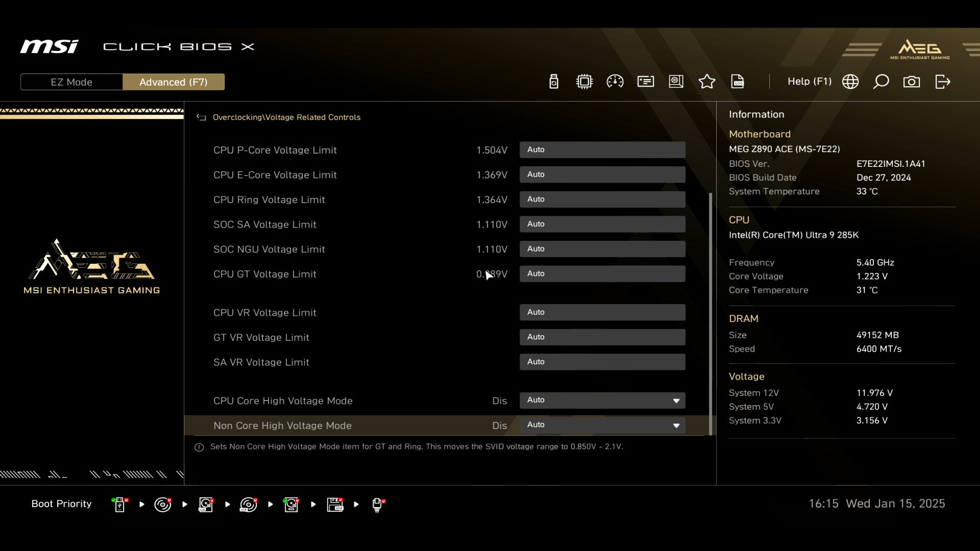This screenshot has width=980, height=551.
Task: Click the overclocking gauge icon
Action: pos(615,82)
